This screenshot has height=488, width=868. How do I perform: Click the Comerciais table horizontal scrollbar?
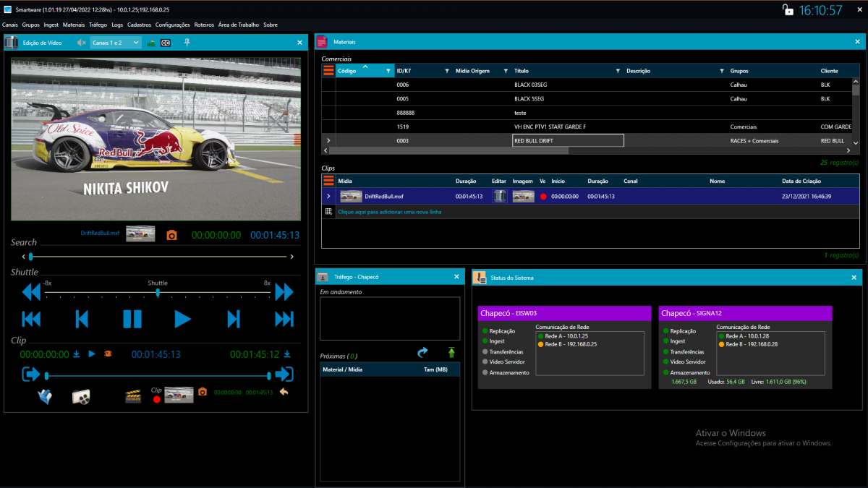449,150
